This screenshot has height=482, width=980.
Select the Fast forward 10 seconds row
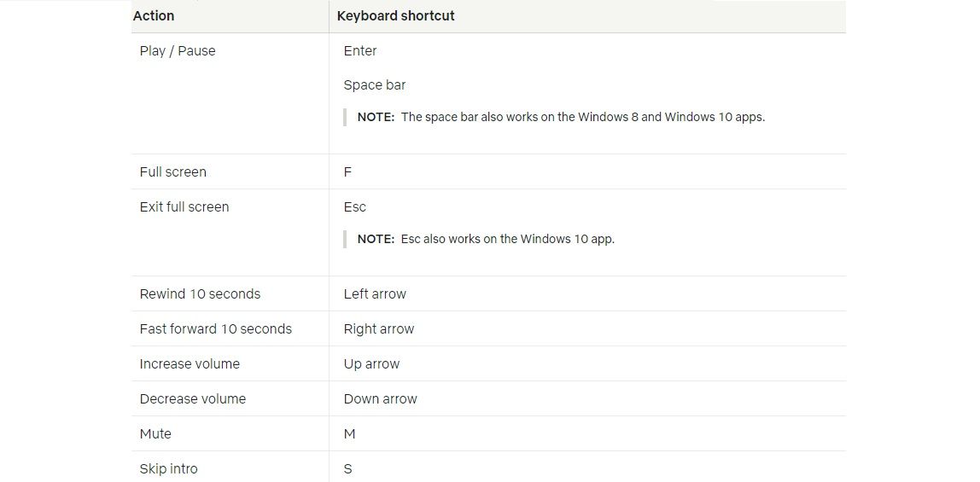click(489, 329)
